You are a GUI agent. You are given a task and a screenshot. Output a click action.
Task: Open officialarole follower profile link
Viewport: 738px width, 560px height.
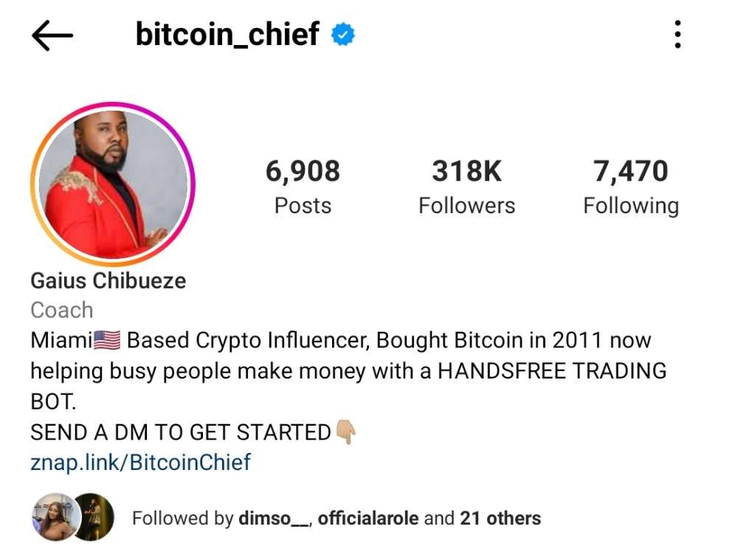coord(368,518)
